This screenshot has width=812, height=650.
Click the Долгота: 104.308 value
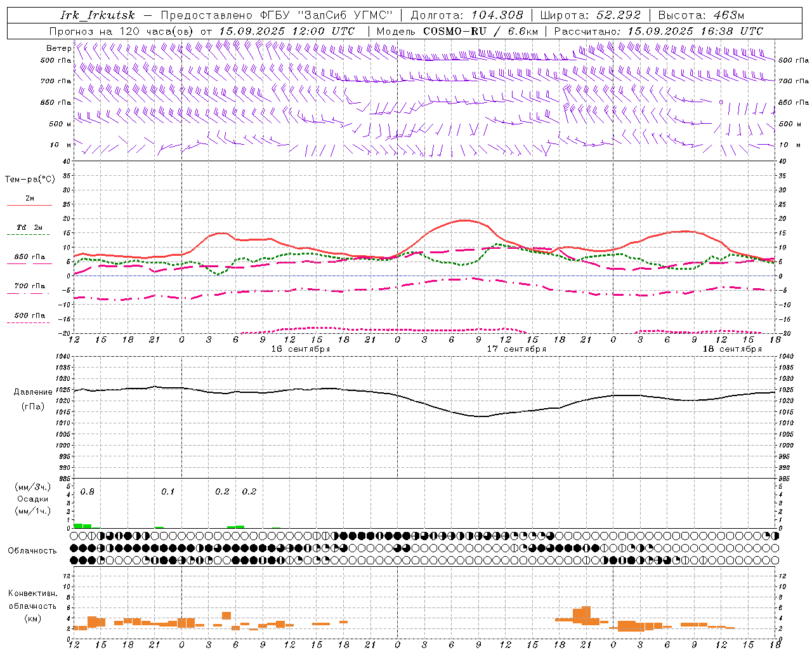click(x=467, y=15)
